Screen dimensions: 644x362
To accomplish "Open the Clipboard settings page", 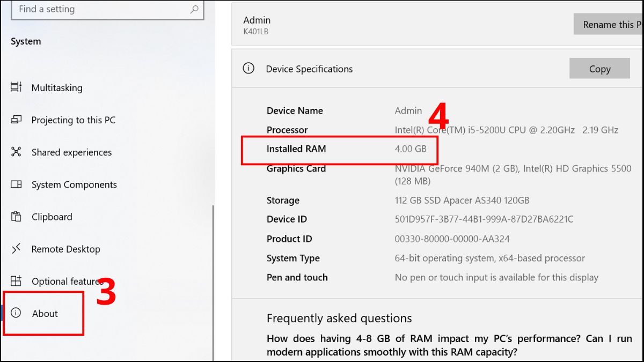I will [52, 217].
